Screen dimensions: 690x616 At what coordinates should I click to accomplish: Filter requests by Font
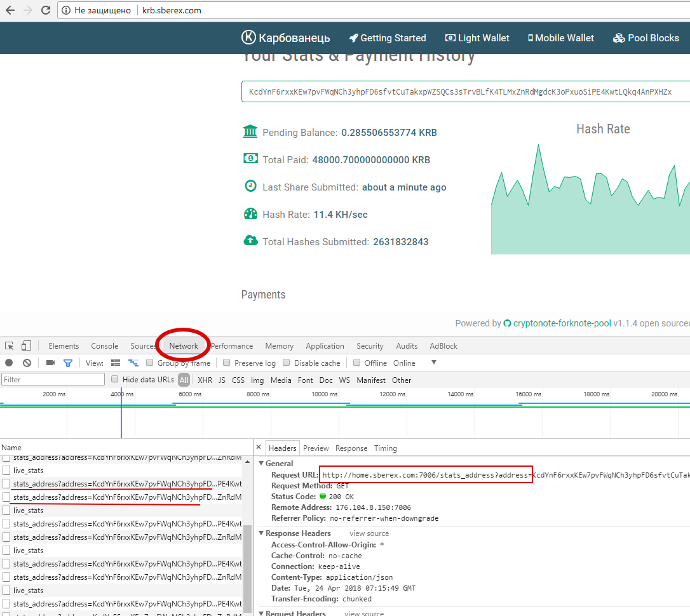pyautogui.click(x=306, y=380)
